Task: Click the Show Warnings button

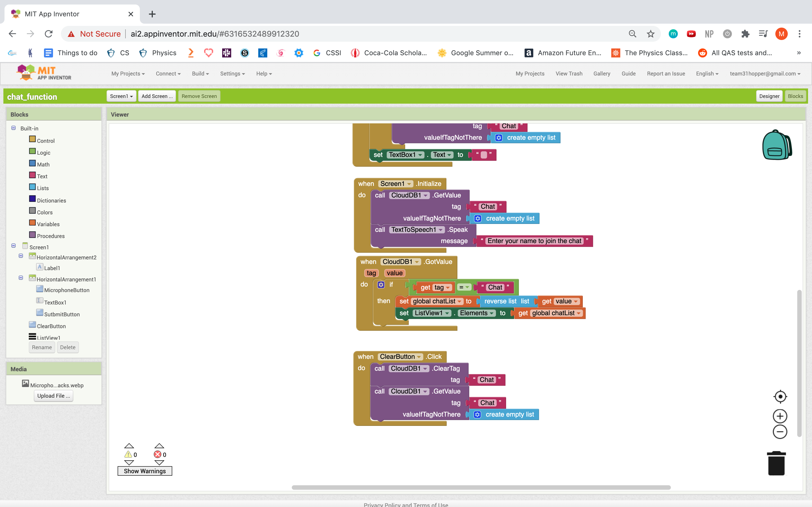Action: click(145, 471)
